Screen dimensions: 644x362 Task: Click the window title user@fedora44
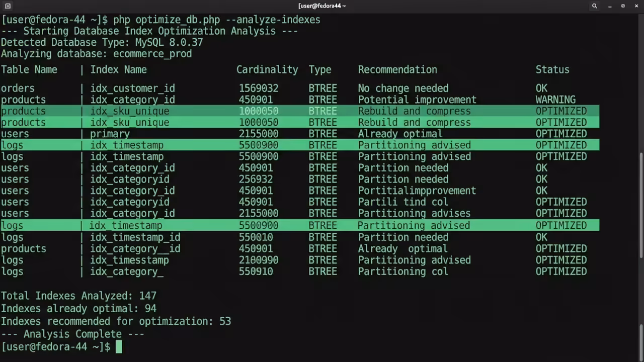coord(322,6)
